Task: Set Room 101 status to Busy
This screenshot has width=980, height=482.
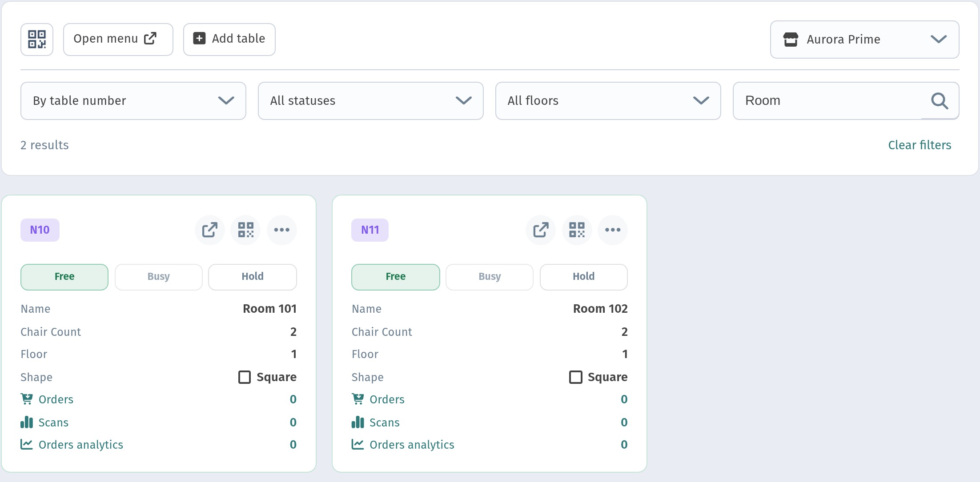Action: coord(159,277)
